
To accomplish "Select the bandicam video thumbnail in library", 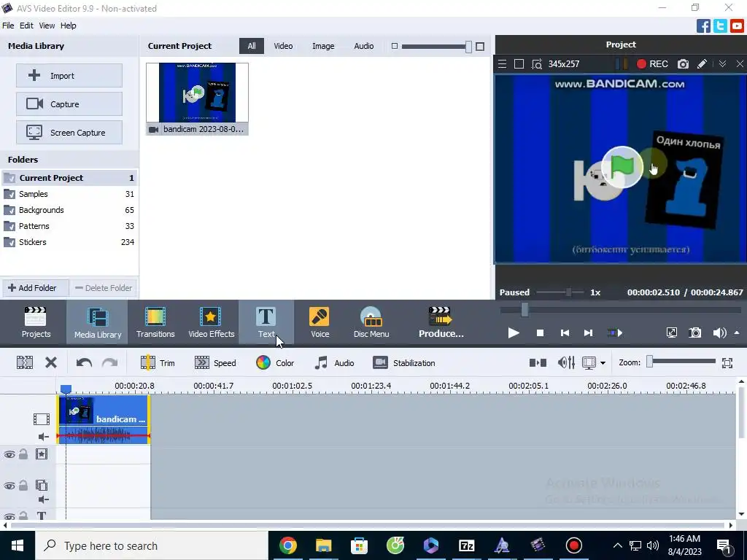I will coord(197,98).
